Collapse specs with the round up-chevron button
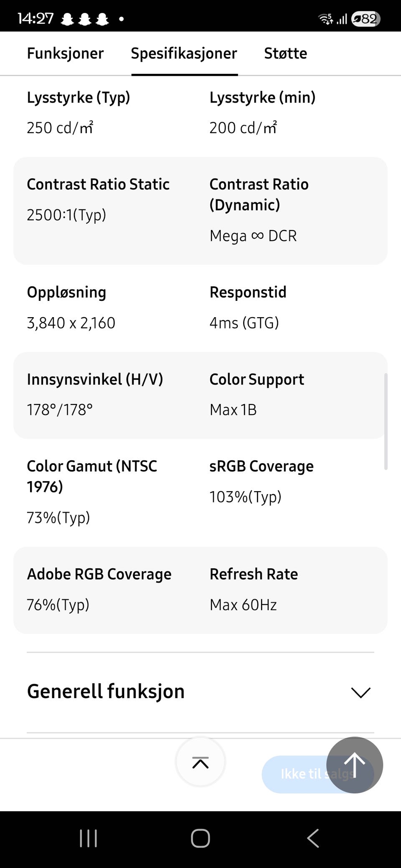The image size is (401, 868). pyautogui.click(x=200, y=762)
